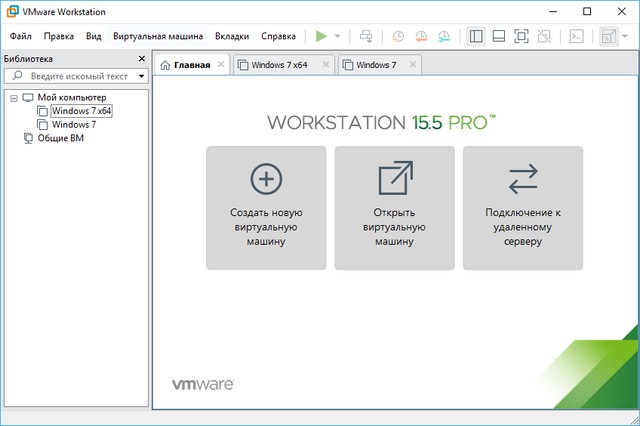This screenshot has width=640, height=426.
Task: Open the Виртуальная машина menu
Action: click(x=158, y=36)
